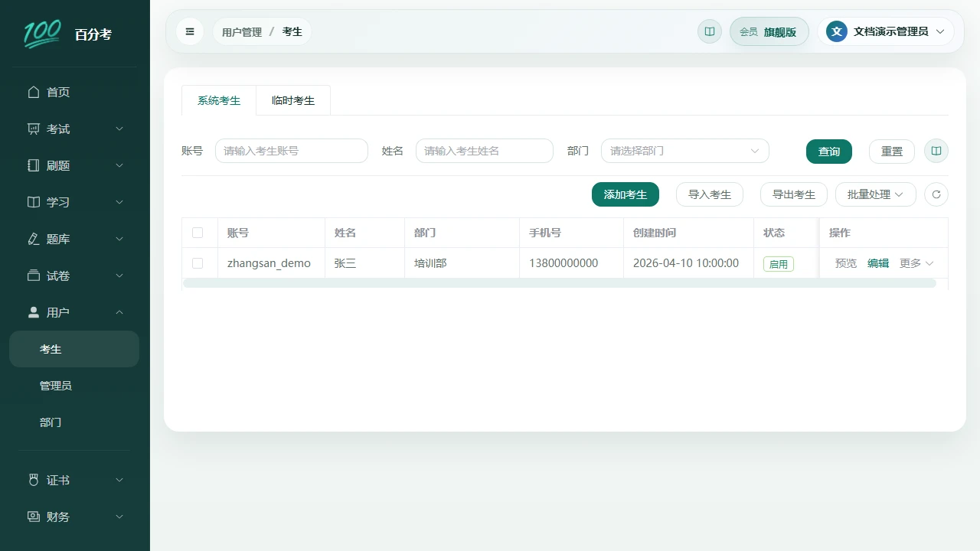980x551 pixels.
Task: Refresh the candidate table with the reload icon
Action: pyautogui.click(x=936, y=194)
